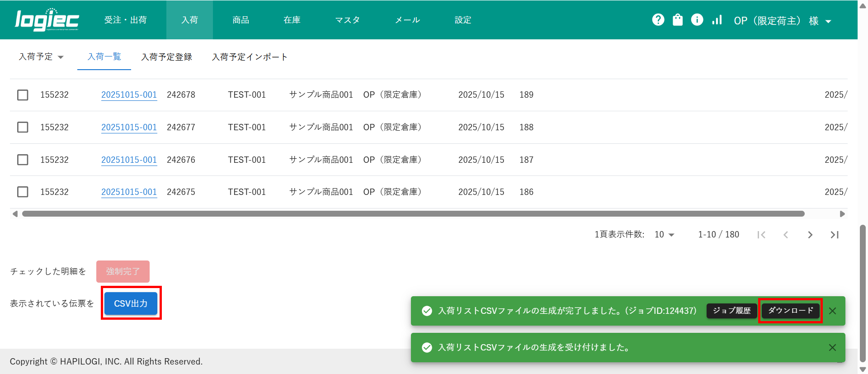Open the rows per page dropdown
This screenshot has width=868, height=374.
[665, 235]
